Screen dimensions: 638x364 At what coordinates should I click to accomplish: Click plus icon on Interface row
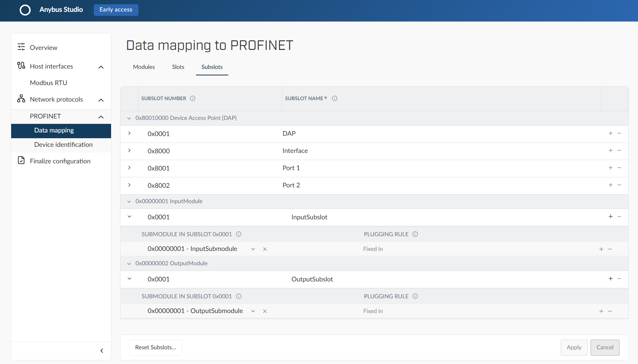click(x=610, y=150)
